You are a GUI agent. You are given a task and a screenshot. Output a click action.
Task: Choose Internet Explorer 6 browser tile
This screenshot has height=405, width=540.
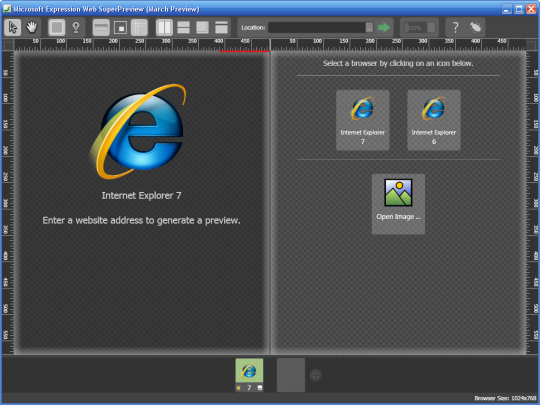434,120
